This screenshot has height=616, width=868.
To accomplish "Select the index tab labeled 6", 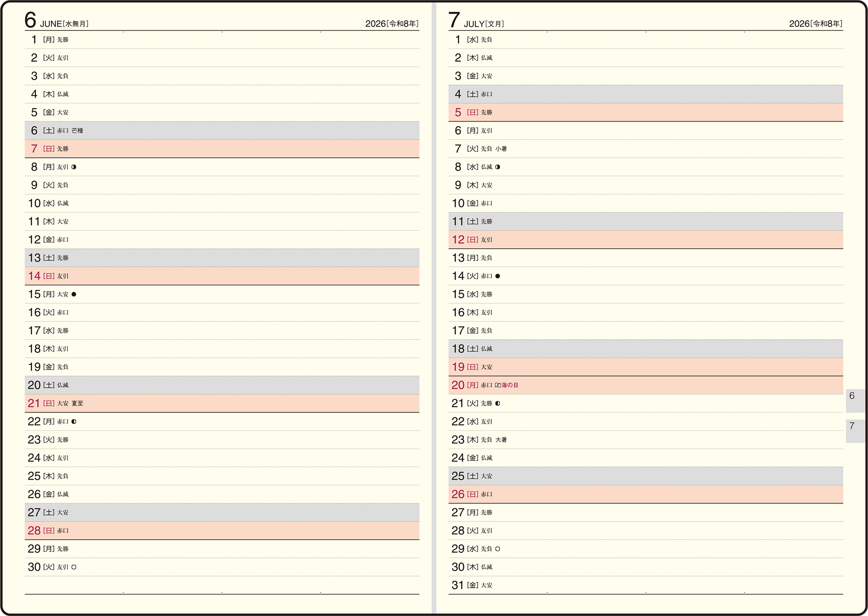I will [x=855, y=400].
